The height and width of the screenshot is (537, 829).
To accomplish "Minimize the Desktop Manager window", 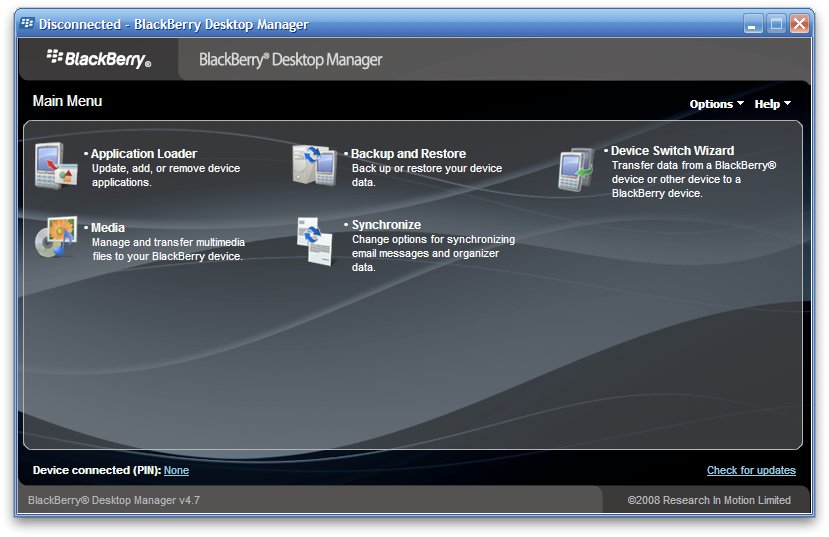I will point(753,24).
